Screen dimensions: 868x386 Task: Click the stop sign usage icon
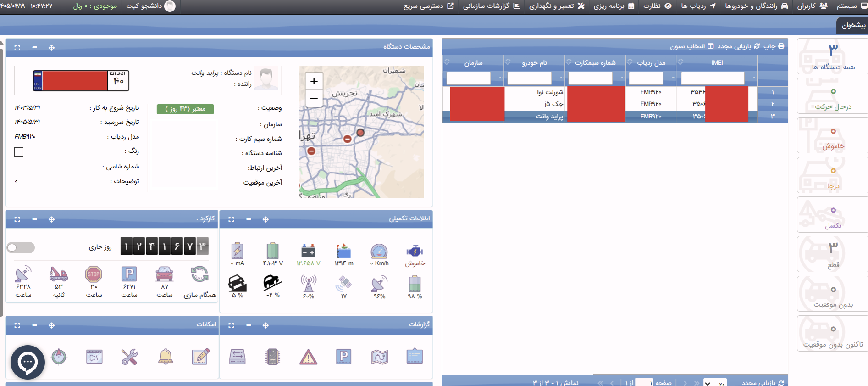[94, 274]
